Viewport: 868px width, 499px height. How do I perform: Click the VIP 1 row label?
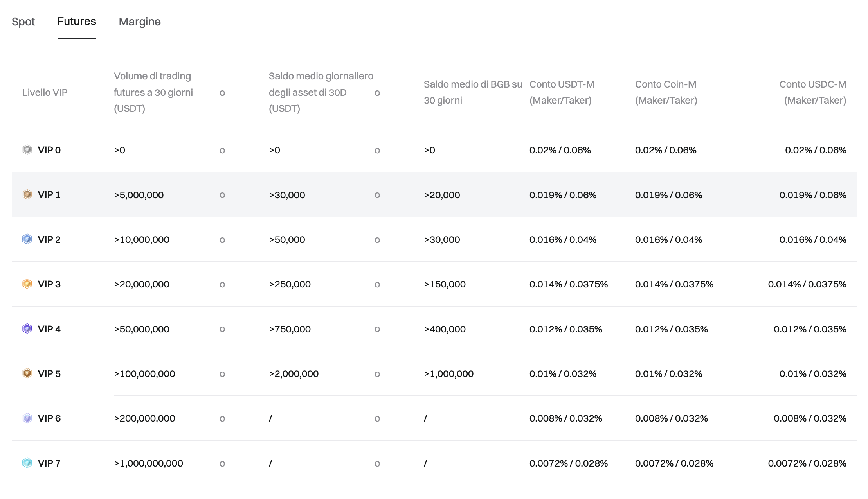(49, 195)
